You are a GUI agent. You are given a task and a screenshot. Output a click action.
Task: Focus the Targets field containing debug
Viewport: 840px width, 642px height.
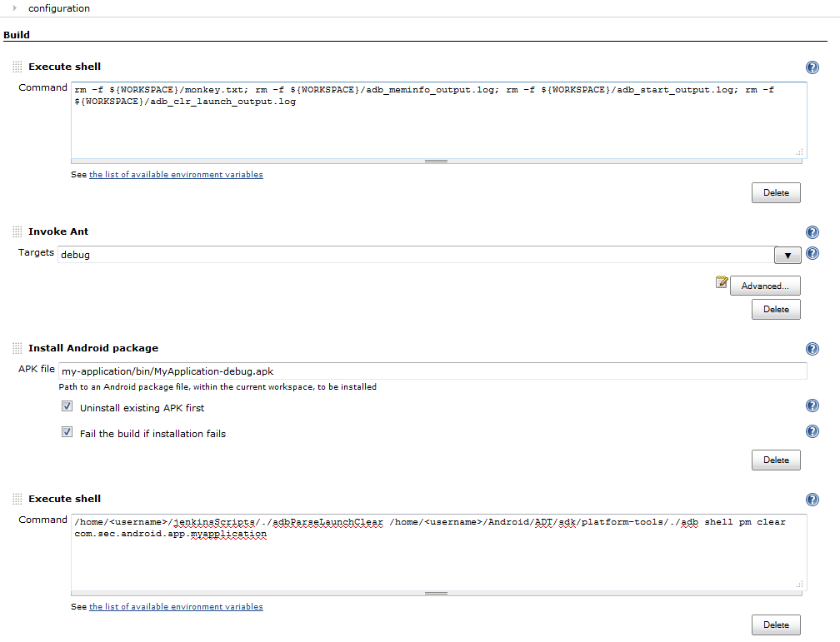pyautogui.click(x=417, y=255)
